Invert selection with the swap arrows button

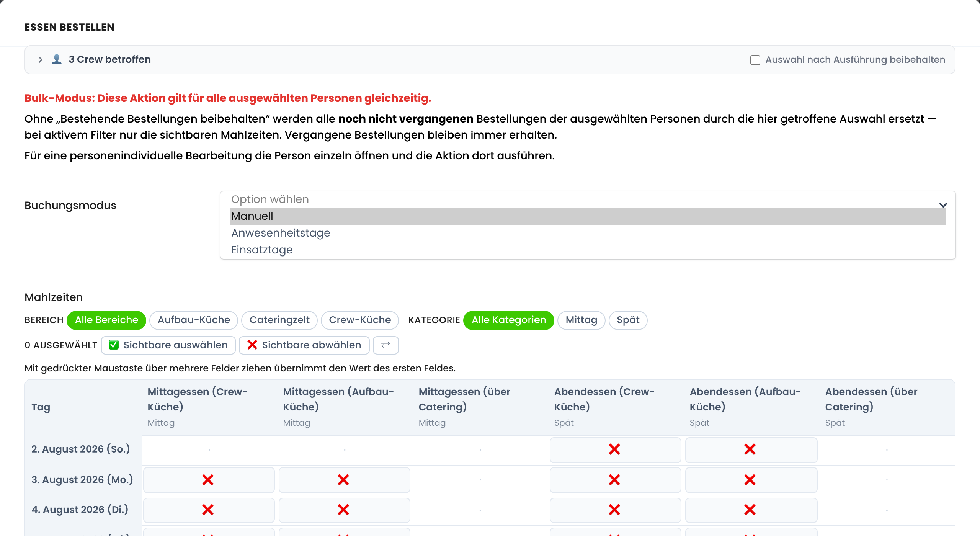click(386, 345)
